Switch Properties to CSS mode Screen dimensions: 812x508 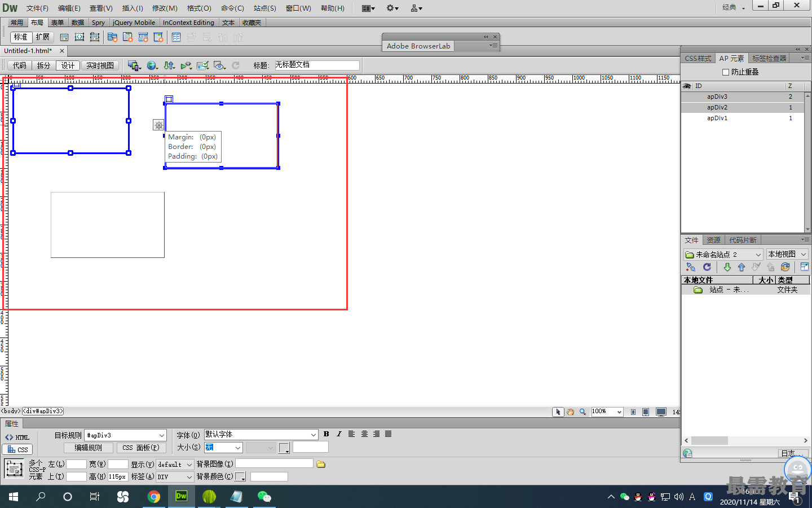coord(17,450)
